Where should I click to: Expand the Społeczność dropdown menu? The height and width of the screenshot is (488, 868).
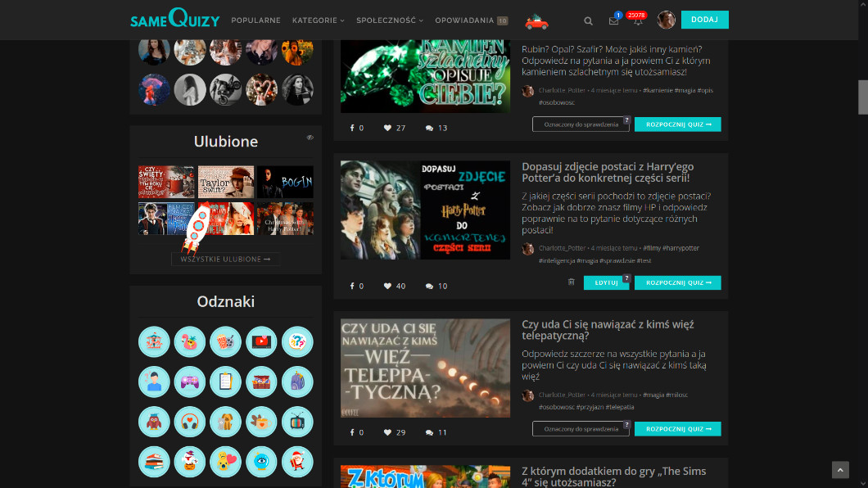tap(389, 20)
